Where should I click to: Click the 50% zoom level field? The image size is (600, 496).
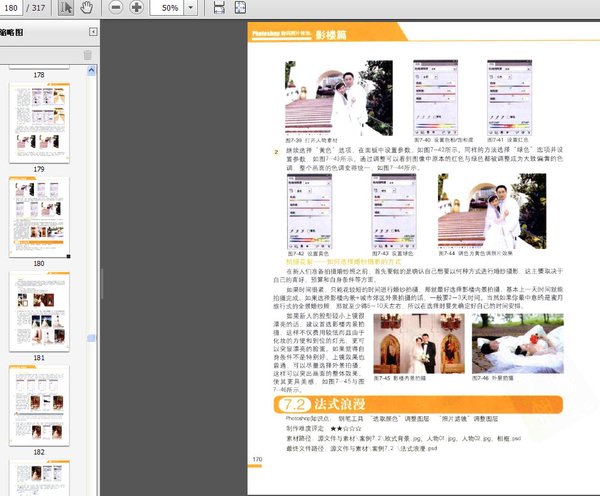(170, 8)
